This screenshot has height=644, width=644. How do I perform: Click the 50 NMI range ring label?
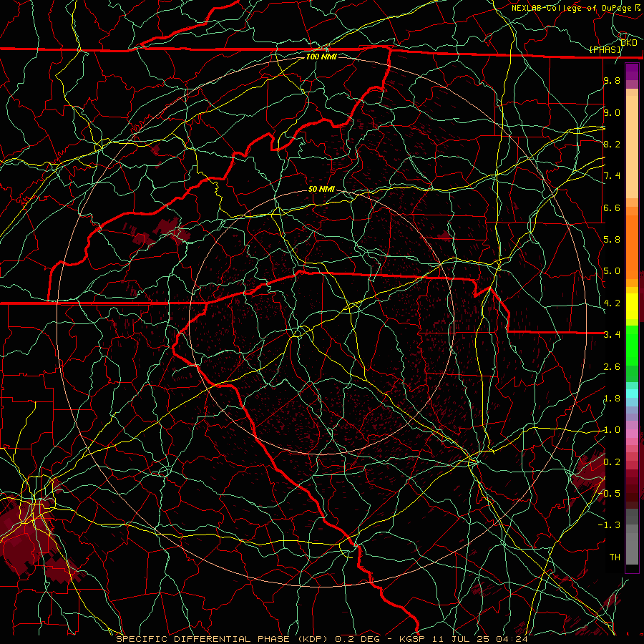click(x=321, y=189)
